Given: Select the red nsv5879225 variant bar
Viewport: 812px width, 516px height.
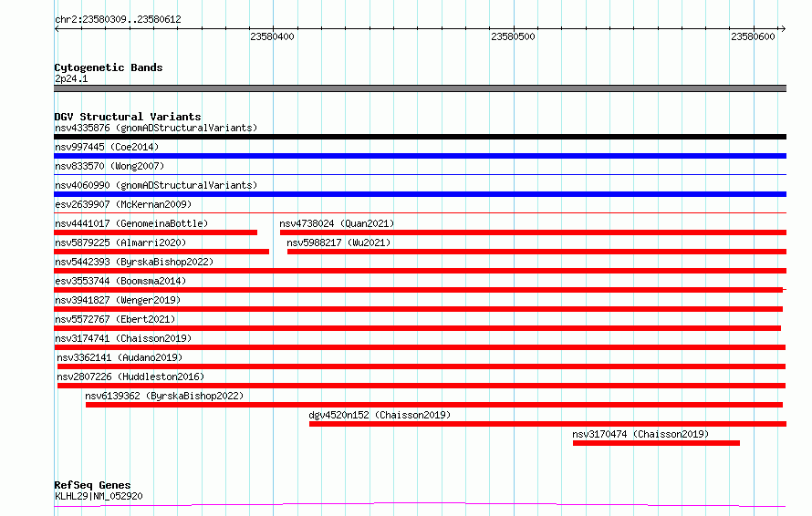Looking at the screenshot, I should point(161,252).
